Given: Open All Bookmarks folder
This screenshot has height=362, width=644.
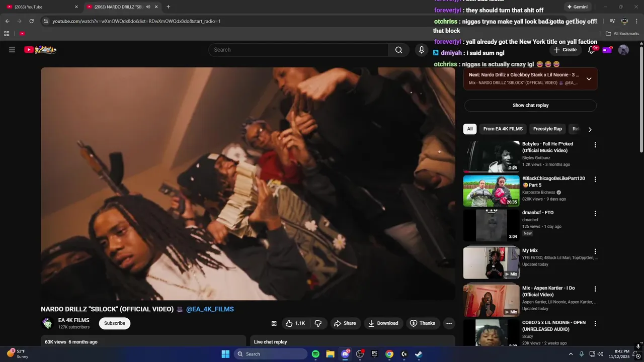Looking at the screenshot, I should pos(622,34).
